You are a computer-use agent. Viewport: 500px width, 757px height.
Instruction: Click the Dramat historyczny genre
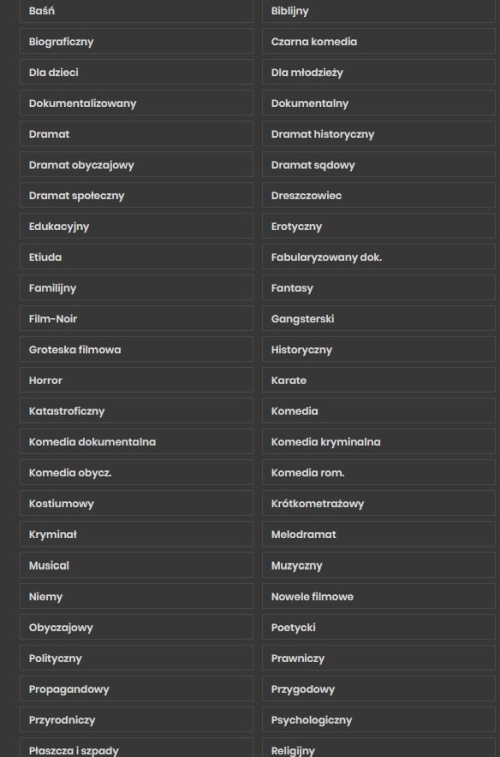(x=379, y=134)
